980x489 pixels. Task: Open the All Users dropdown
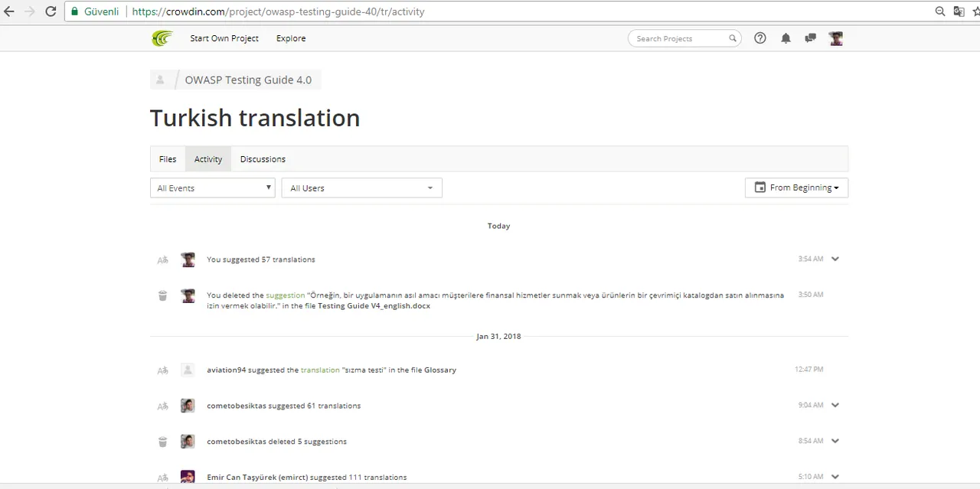pos(362,188)
